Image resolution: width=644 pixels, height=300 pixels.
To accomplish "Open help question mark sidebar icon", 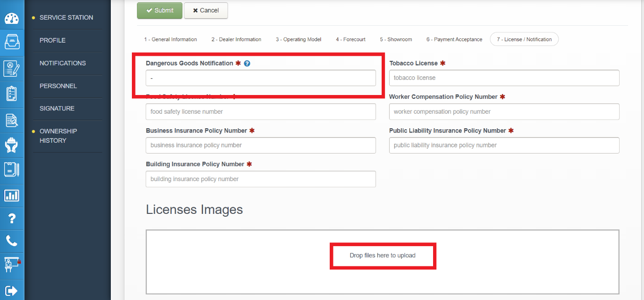I will pyautogui.click(x=12, y=219).
